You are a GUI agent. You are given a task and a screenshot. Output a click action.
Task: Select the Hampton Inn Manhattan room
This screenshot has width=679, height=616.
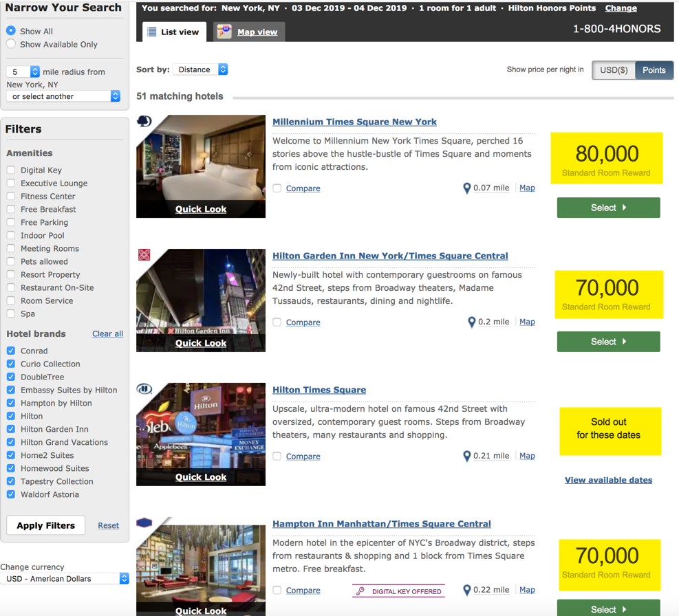[x=608, y=608]
